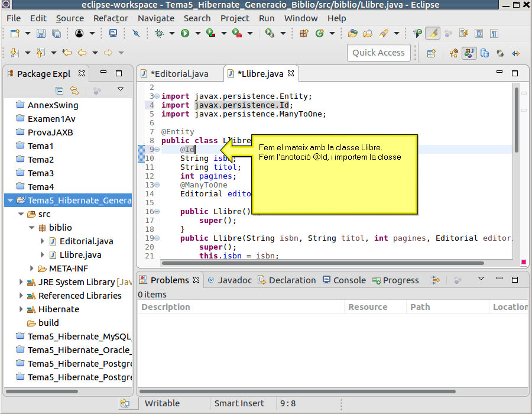The width and height of the screenshot is (532, 414).
Task: Toggle Show Whitespace Characters button
Action: pos(494,34)
